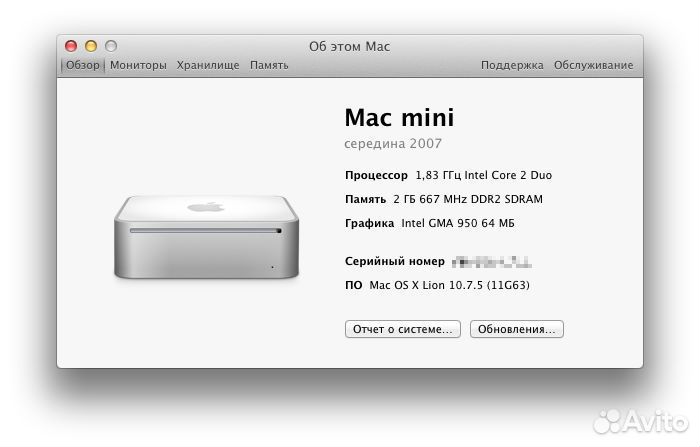Click the Об этом Mac window title
The width and height of the screenshot is (700, 447).
(350, 46)
